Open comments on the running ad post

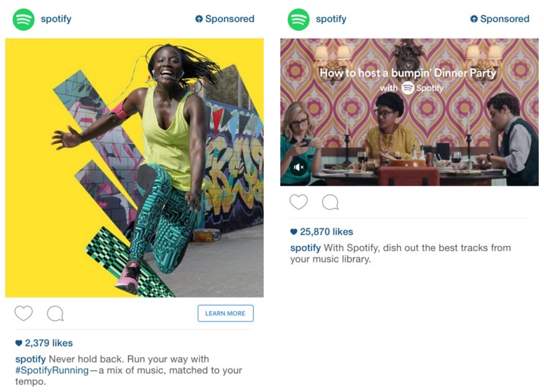point(55,313)
